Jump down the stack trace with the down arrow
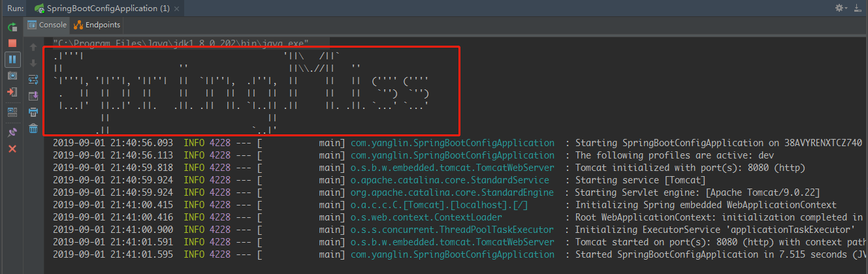The image size is (868, 274). 33,63
